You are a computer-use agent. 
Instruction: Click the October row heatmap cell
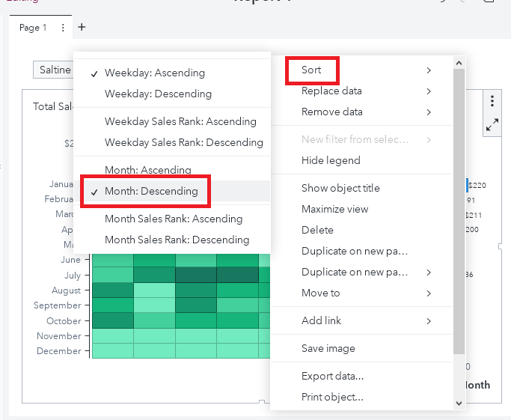click(x=112, y=320)
